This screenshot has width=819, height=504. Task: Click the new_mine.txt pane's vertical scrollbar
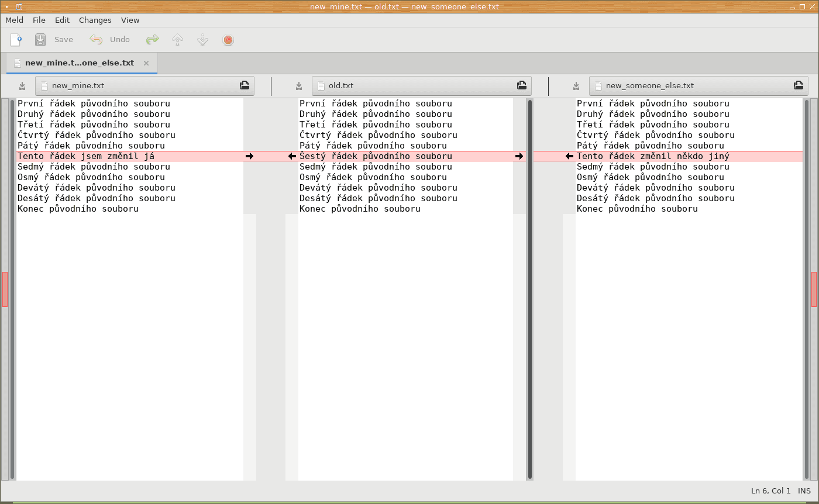point(12,289)
